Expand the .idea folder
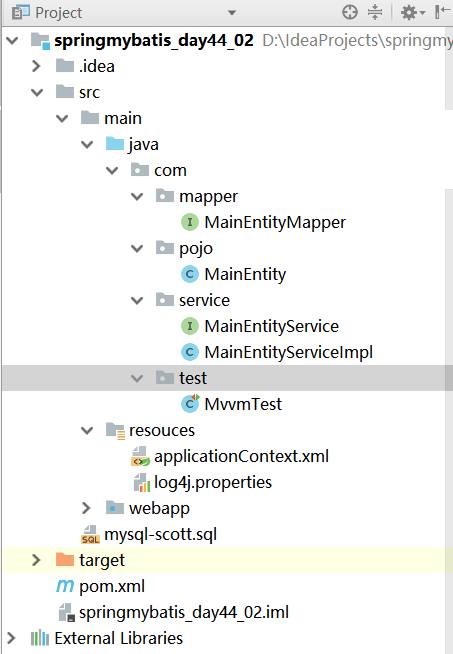Image resolution: width=453 pixels, height=654 pixels. [x=36, y=66]
